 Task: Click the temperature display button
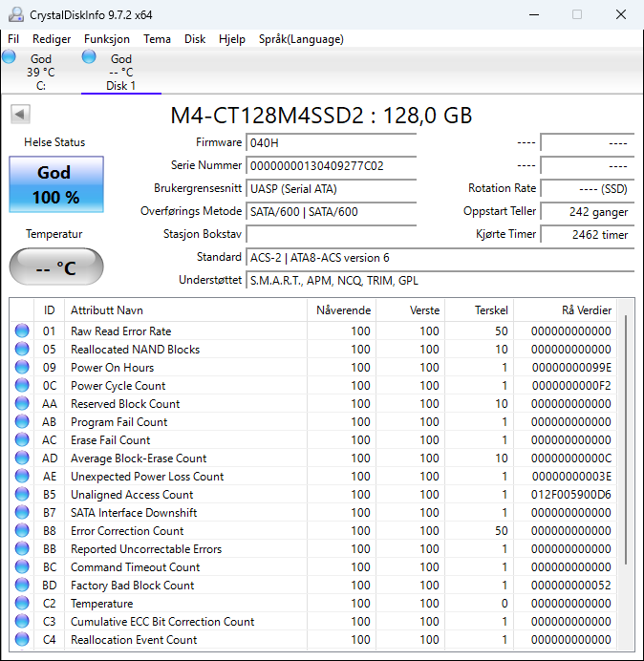tap(56, 267)
